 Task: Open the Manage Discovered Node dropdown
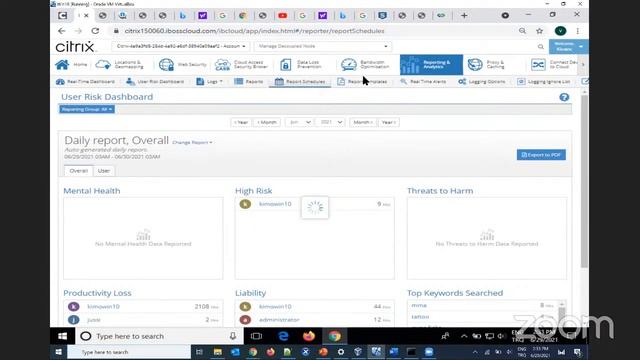(322, 46)
